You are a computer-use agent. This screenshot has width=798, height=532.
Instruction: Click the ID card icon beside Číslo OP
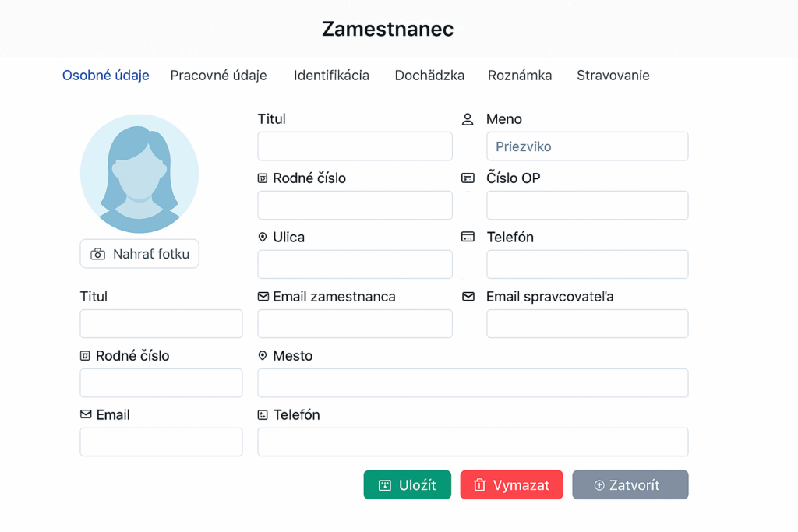pyautogui.click(x=468, y=178)
